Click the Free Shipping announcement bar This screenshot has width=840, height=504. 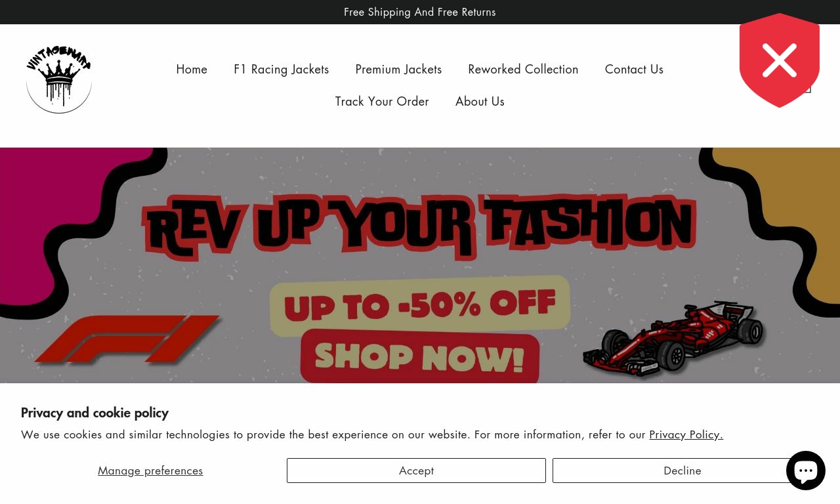[x=420, y=12]
